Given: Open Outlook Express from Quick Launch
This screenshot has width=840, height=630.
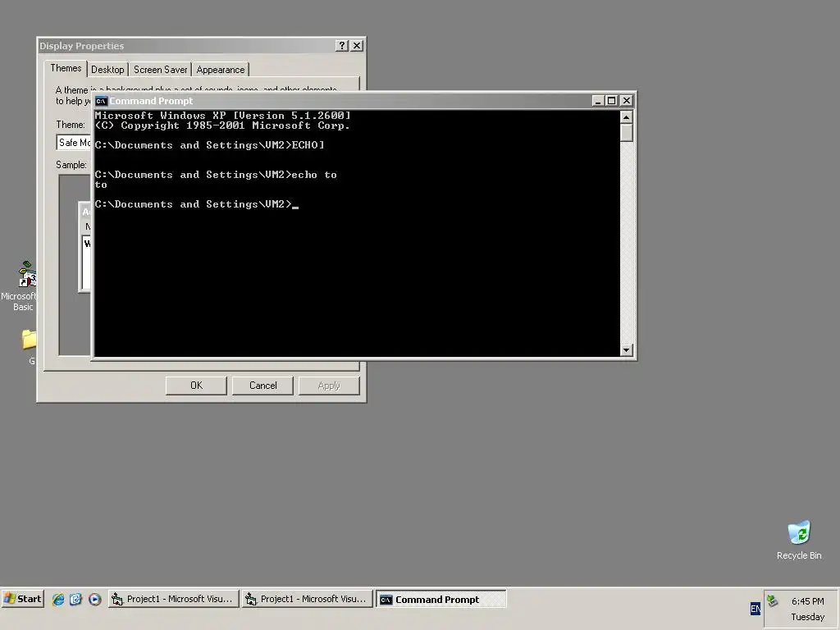Looking at the screenshot, I should click(75, 599).
